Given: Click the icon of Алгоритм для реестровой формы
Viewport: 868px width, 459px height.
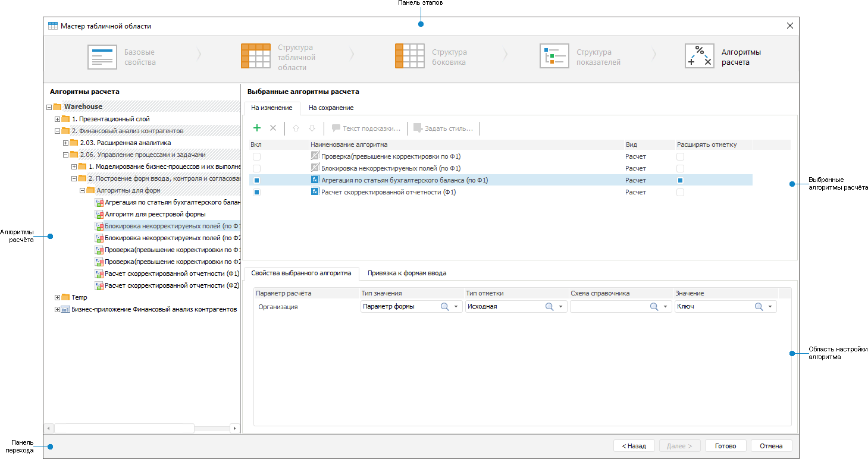Looking at the screenshot, I should coord(99,214).
